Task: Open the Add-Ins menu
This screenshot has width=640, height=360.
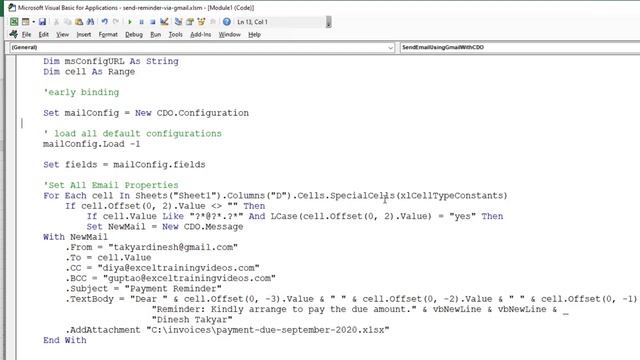Action: coord(200,35)
